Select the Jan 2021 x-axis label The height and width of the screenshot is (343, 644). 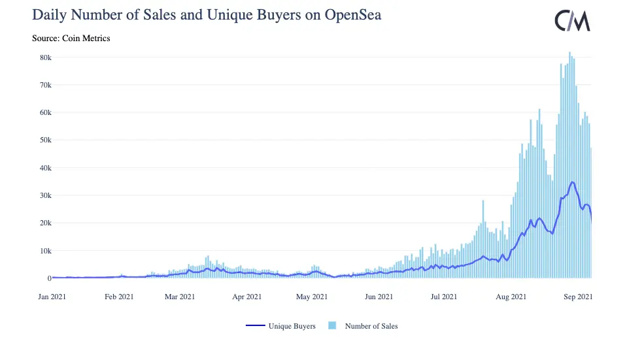click(x=52, y=297)
